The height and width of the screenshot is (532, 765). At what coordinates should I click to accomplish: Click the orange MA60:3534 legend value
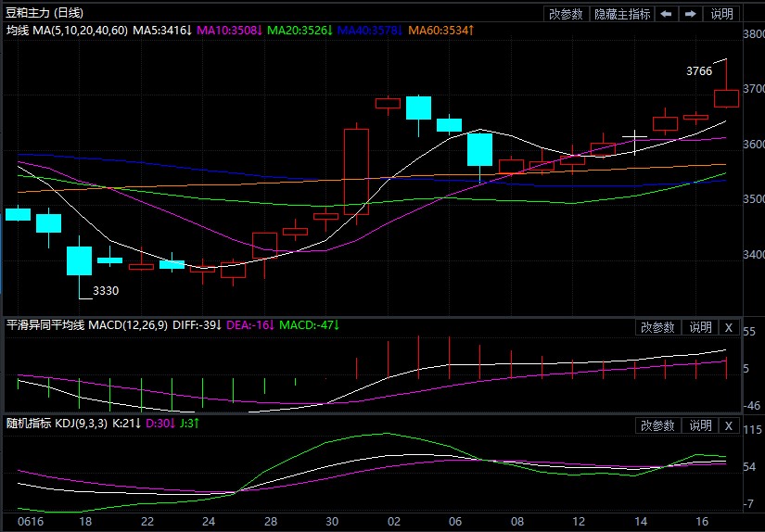(x=441, y=31)
